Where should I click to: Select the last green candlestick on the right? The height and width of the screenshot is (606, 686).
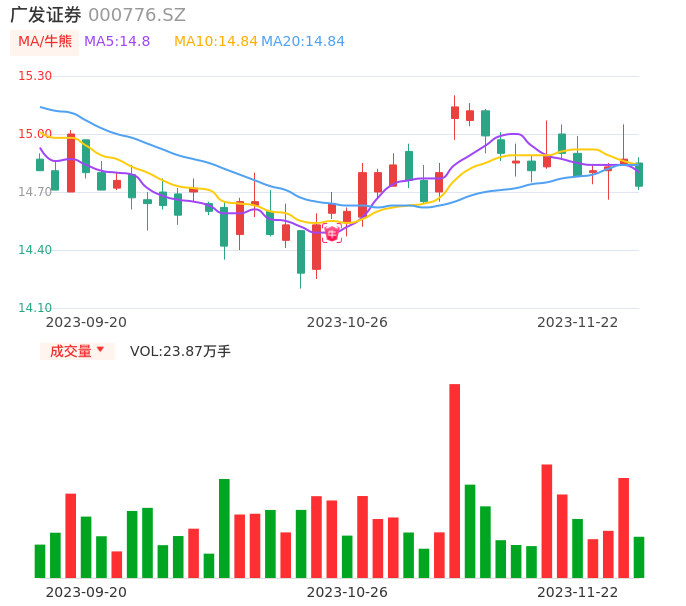(x=639, y=174)
